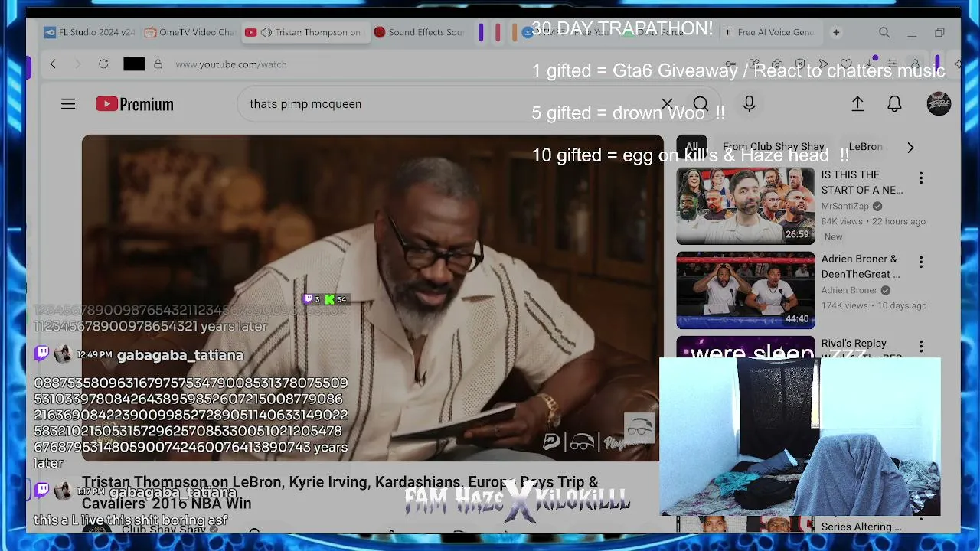Open options menu for MrSantiZap video

921,178
